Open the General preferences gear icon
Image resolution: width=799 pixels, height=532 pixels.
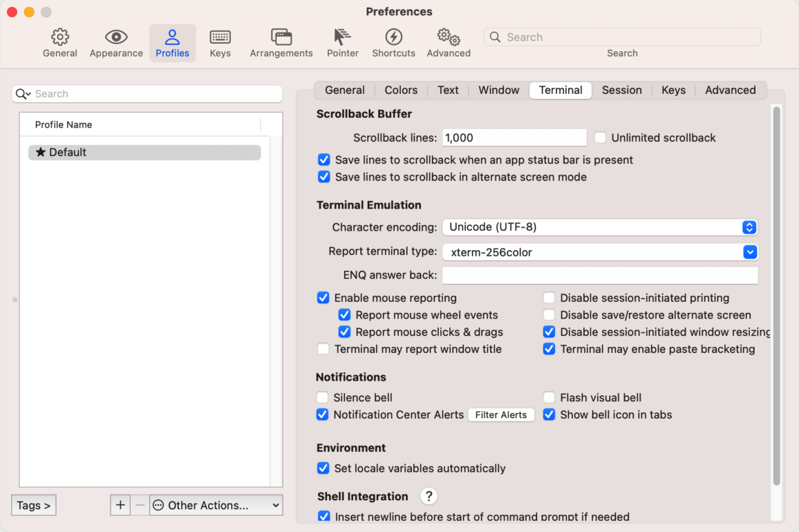(x=59, y=37)
